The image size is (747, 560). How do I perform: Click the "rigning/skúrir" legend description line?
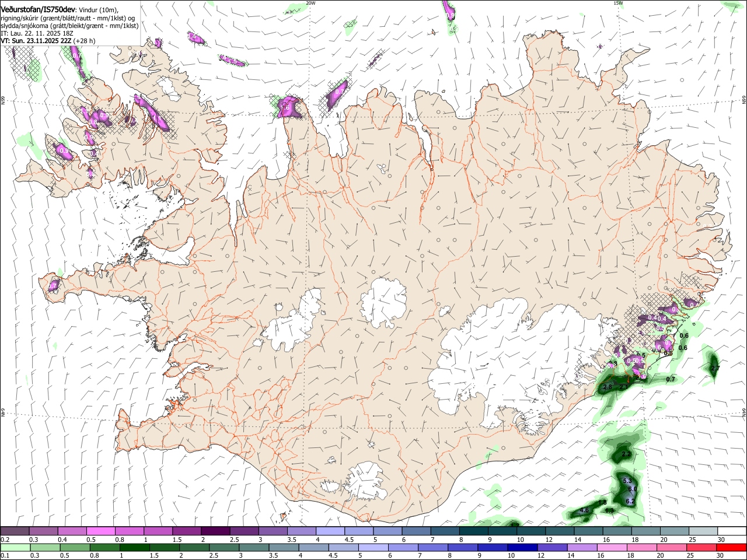(68, 18)
